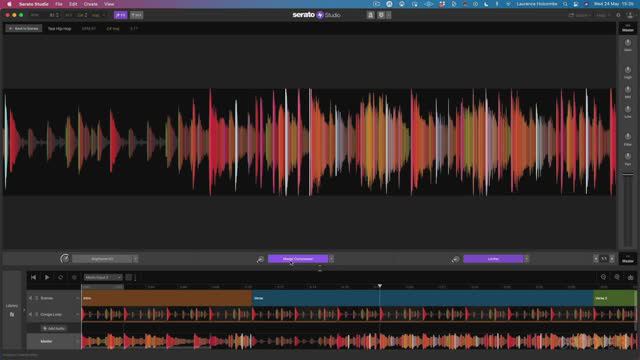This screenshot has width=640, height=360.
Task: Click the grey Mix button beside FX
Action: click(x=136, y=15)
